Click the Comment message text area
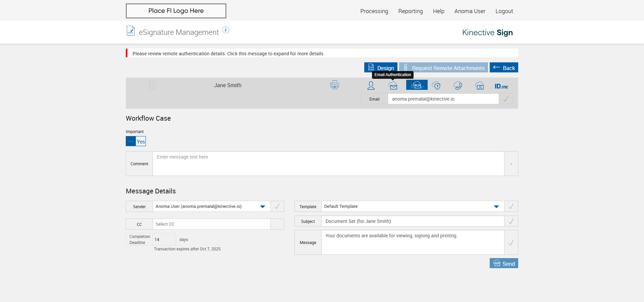644x302 pixels. coord(328,164)
